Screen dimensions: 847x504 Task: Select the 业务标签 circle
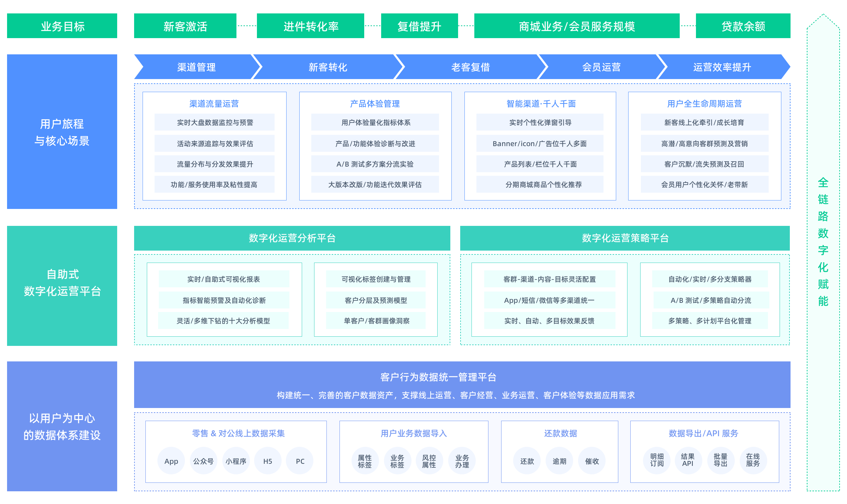tap(397, 461)
